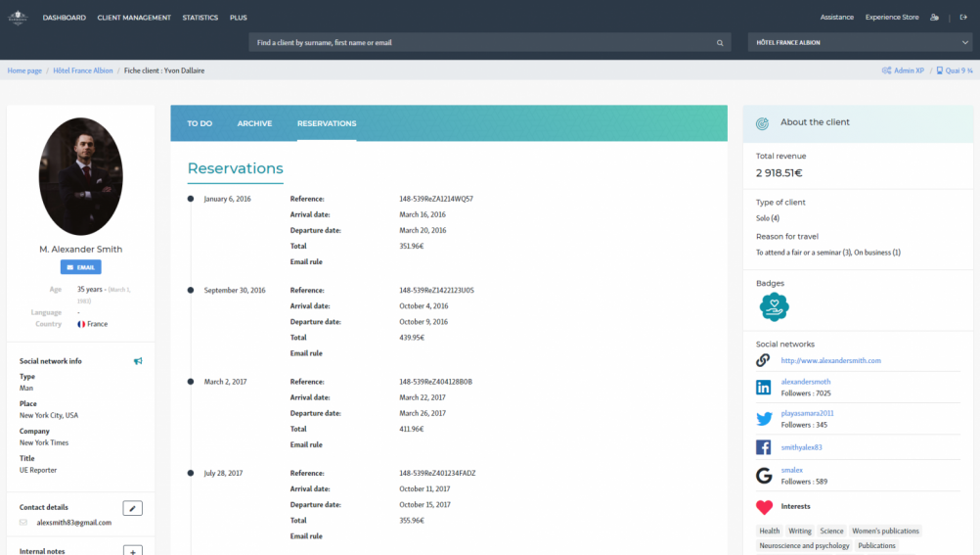Open the Client Management menu

134,18
